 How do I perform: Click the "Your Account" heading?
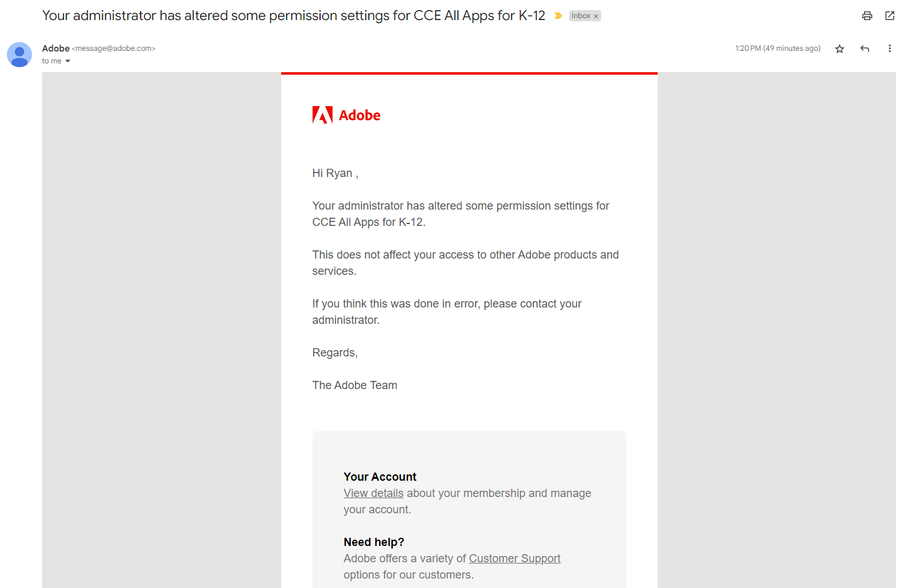pos(380,477)
